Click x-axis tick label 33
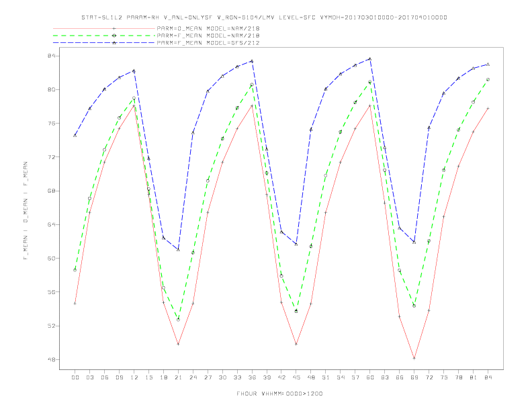Screen dimensions: 532x411 coord(237,377)
